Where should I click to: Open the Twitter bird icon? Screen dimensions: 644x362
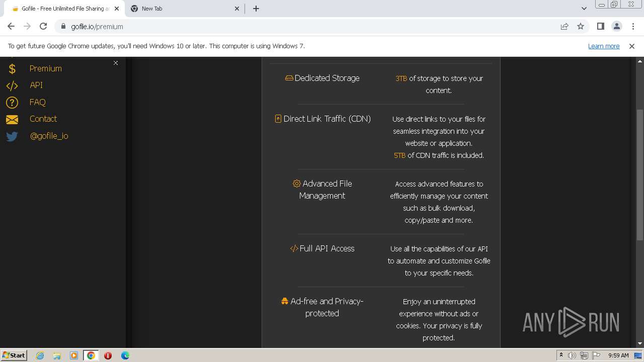12,136
